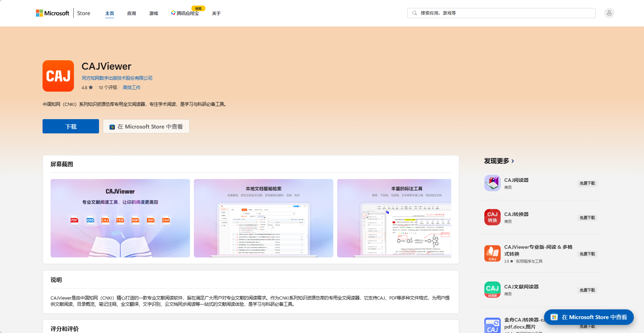Open the 丰富的标注工具 screenshot
The width and height of the screenshot is (644, 333).
[394, 218]
